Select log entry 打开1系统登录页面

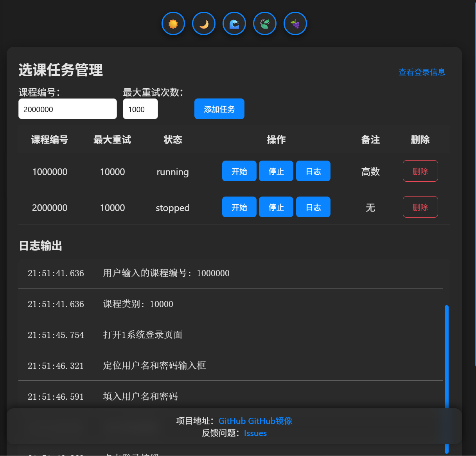231,335
